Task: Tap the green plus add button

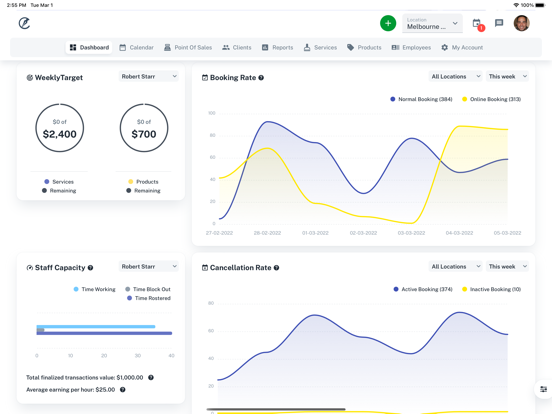Action: [388, 23]
